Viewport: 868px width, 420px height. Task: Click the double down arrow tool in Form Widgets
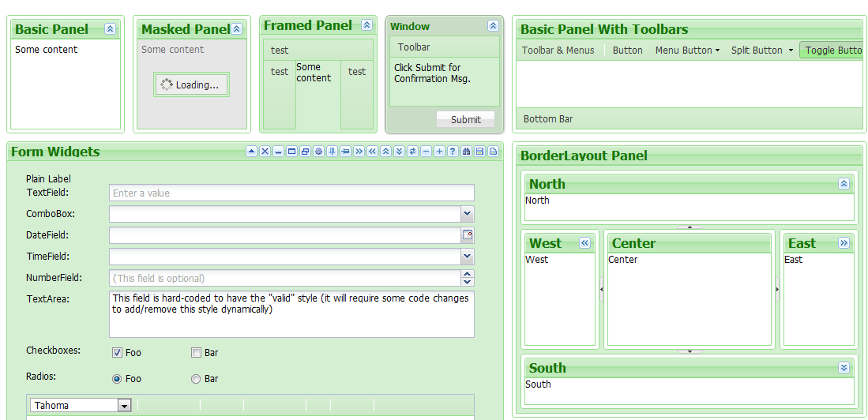pos(399,151)
